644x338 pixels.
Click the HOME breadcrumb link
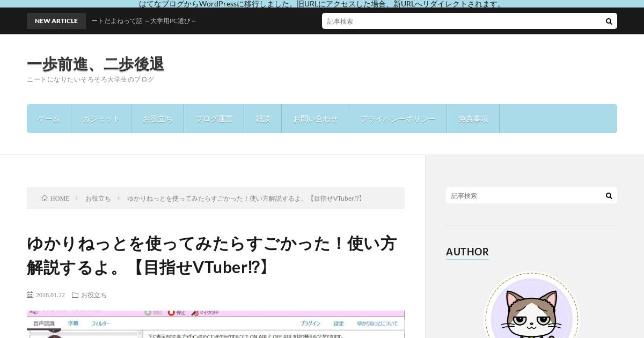click(60, 199)
